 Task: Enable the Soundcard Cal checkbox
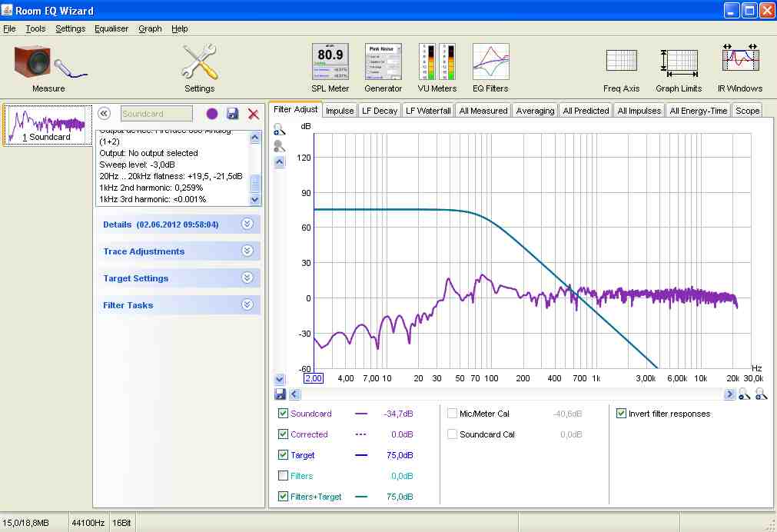[x=452, y=434]
